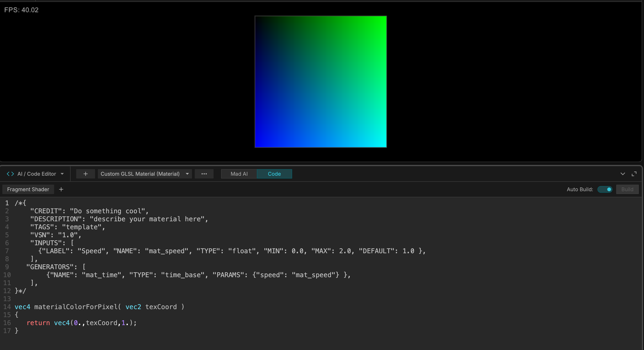Expand the code editor to fullscreen

[634, 174]
